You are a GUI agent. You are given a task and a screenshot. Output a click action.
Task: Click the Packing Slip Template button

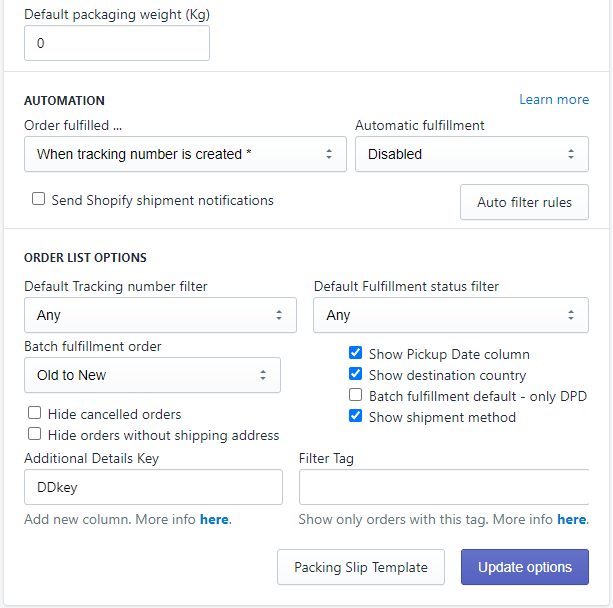[x=361, y=567]
